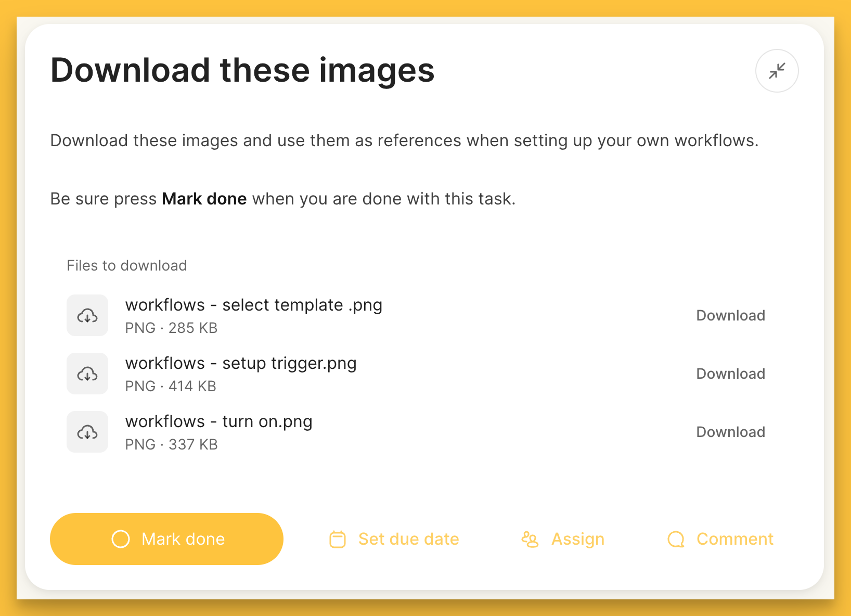Image resolution: width=851 pixels, height=616 pixels.
Task: Download "workflows - turn on.png"
Action: click(x=730, y=432)
